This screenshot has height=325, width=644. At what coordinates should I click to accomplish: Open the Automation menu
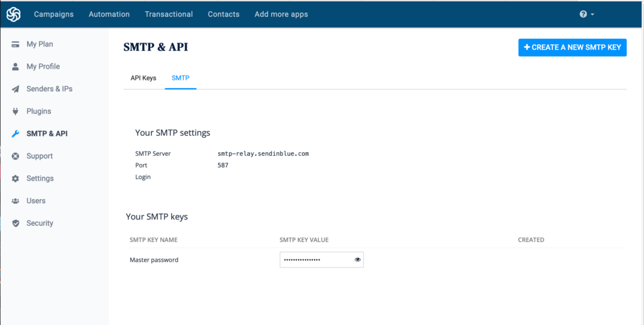coord(109,14)
